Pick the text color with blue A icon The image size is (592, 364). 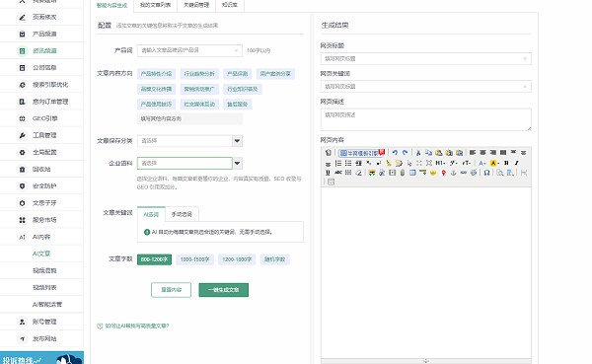[x=482, y=163]
